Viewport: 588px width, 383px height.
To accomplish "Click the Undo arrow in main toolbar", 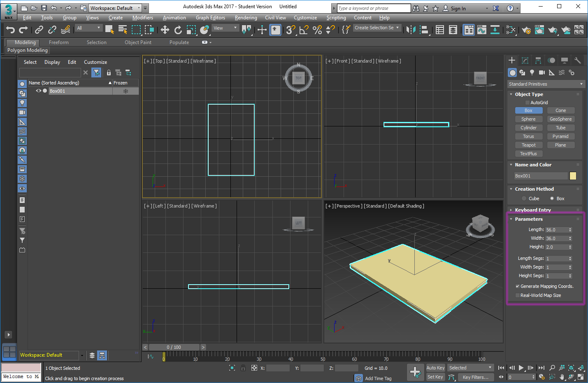I will (11, 30).
